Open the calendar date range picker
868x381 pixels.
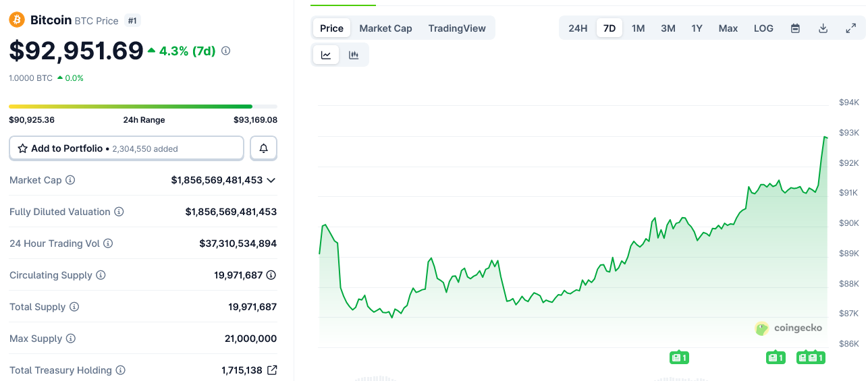(x=795, y=28)
